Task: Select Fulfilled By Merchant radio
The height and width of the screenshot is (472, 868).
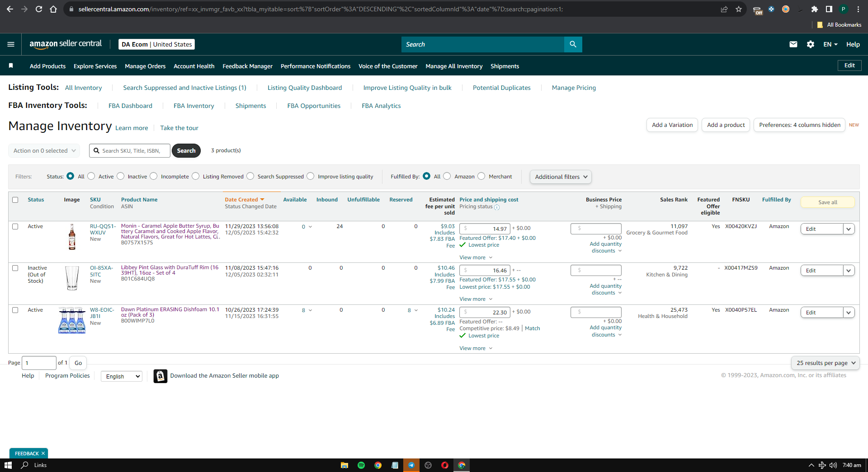Action: (481, 176)
